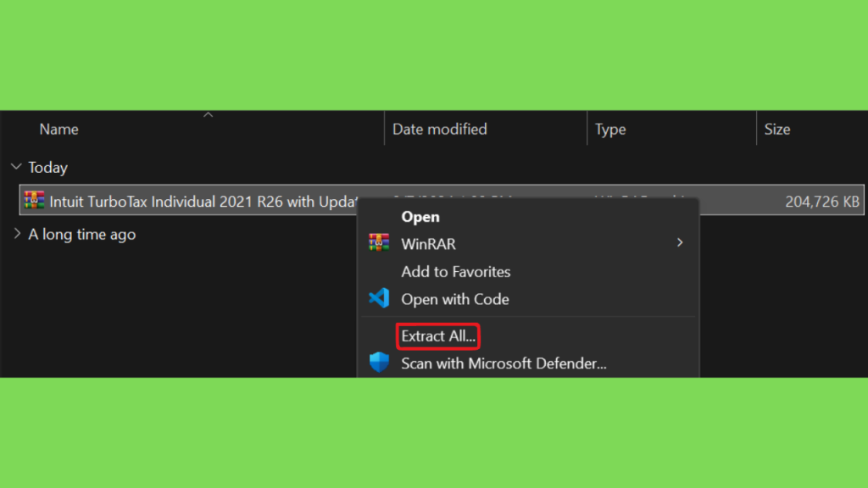Click the 204,726 KB size value
This screenshot has height=488, width=868.
tap(822, 202)
